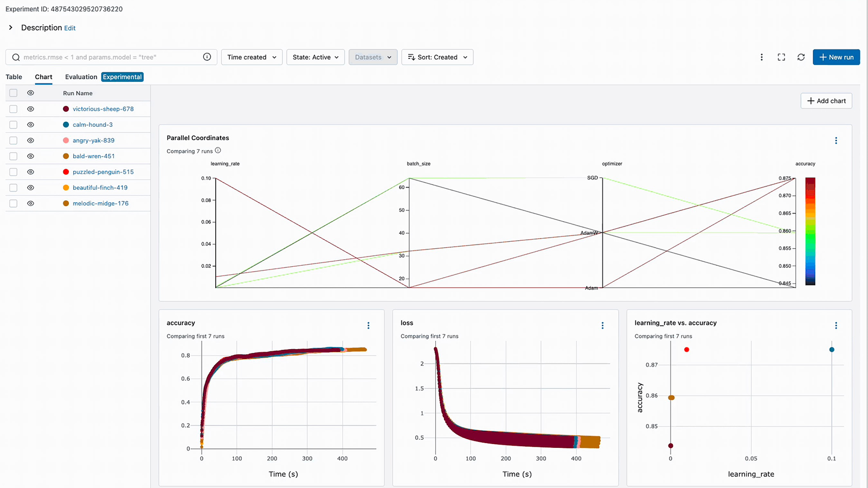Image resolution: width=868 pixels, height=488 pixels.
Task: Open the Parallel Coordinates chart options menu
Action: click(836, 140)
